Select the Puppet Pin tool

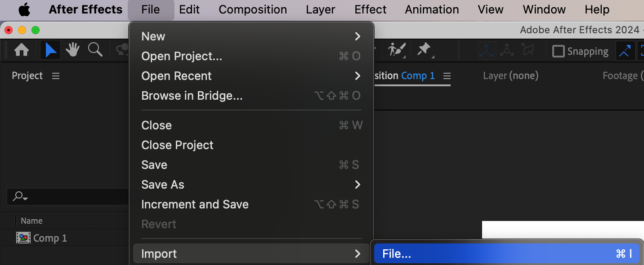click(424, 50)
